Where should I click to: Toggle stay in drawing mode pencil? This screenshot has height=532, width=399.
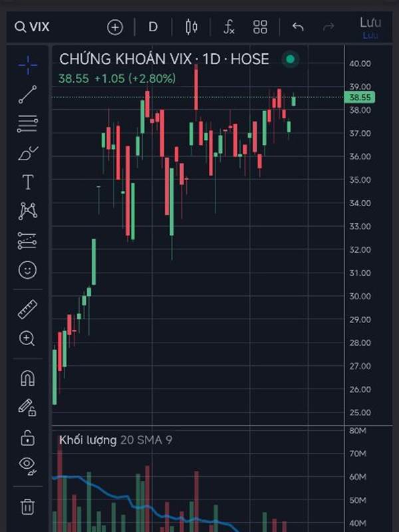click(x=27, y=408)
